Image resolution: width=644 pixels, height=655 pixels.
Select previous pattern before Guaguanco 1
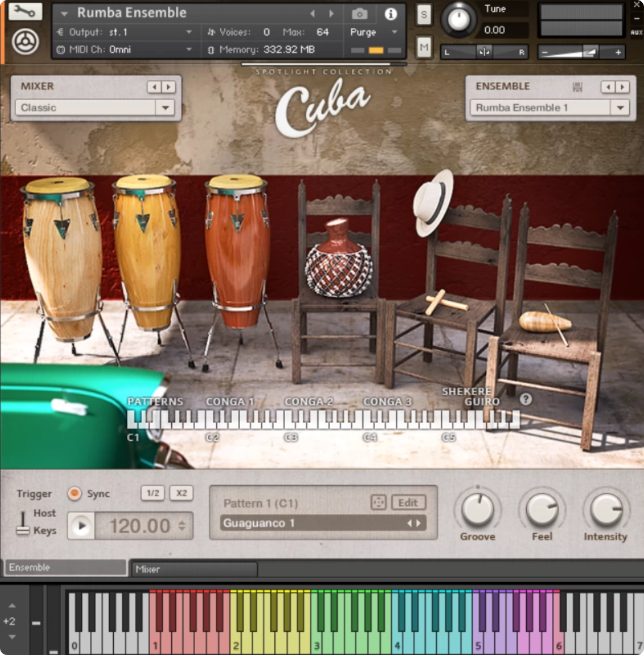[410, 524]
